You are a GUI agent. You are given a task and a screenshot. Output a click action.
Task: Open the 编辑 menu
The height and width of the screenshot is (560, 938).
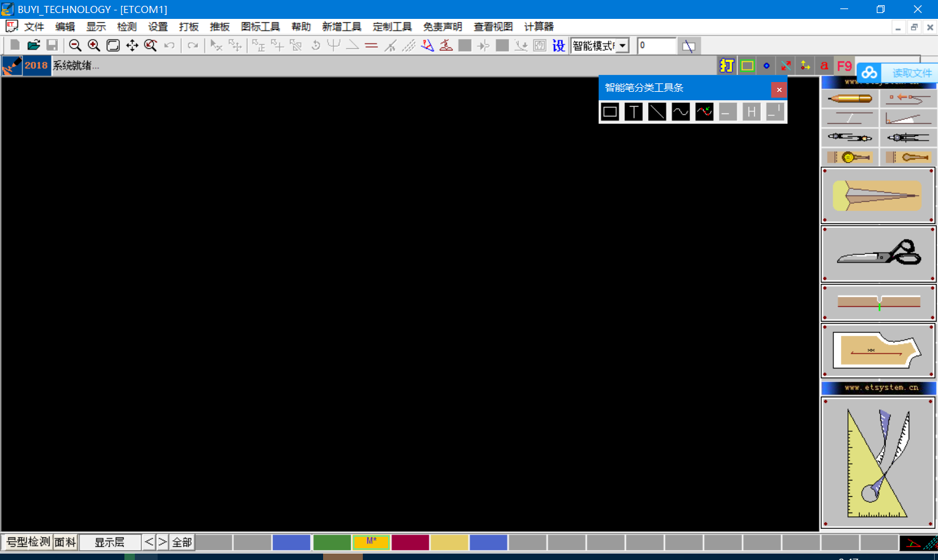pos(65,27)
